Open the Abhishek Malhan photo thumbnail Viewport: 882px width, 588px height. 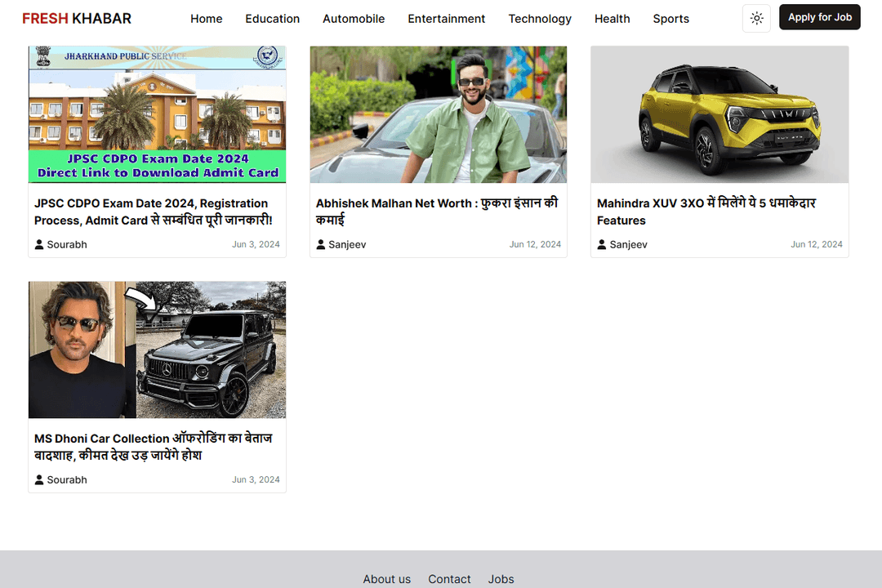(x=439, y=114)
